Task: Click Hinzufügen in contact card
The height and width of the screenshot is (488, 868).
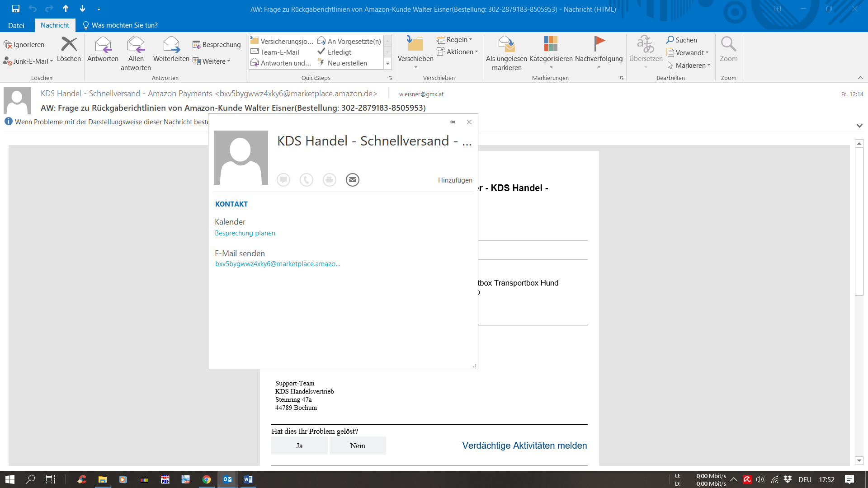Action: [455, 180]
